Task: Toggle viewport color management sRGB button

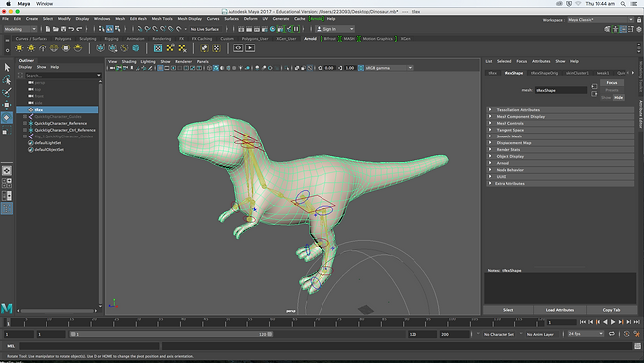Action: click(361, 68)
